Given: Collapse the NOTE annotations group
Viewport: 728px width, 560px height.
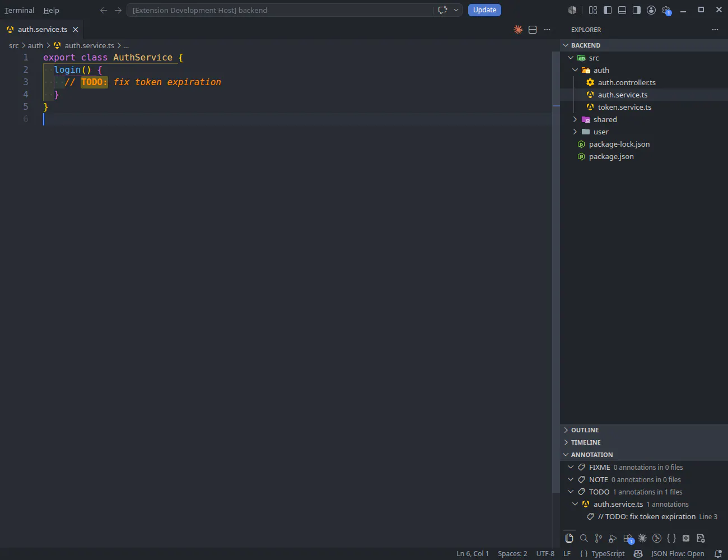Looking at the screenshot, I should [x=571, y=479].
